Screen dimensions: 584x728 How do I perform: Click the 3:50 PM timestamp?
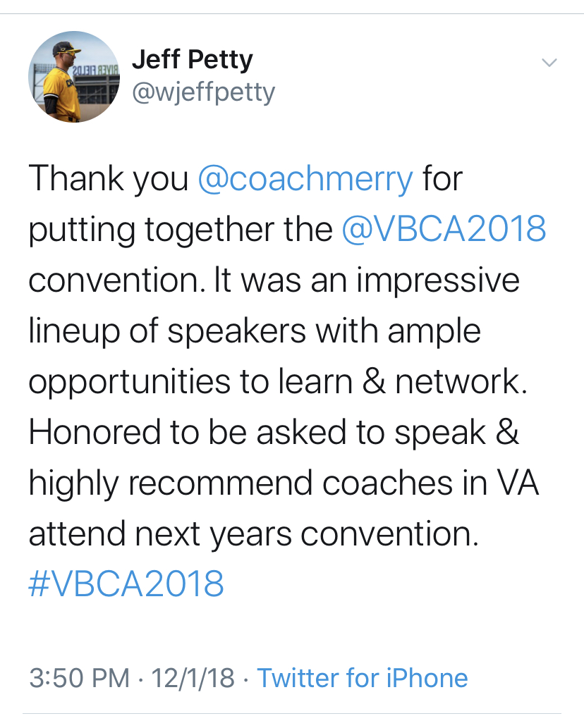(x=80, y=678)
